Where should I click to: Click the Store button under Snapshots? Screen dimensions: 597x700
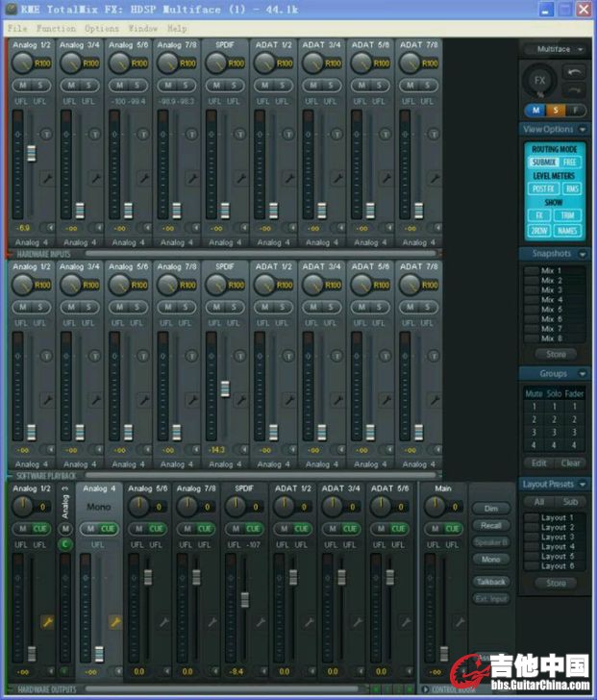556,355
